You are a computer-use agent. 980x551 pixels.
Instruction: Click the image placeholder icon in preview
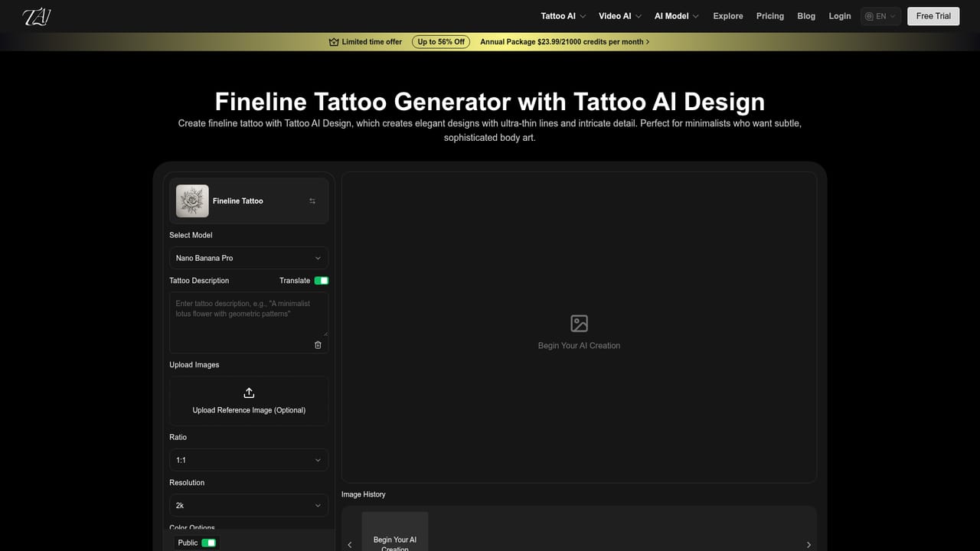(x=580, y=323)
